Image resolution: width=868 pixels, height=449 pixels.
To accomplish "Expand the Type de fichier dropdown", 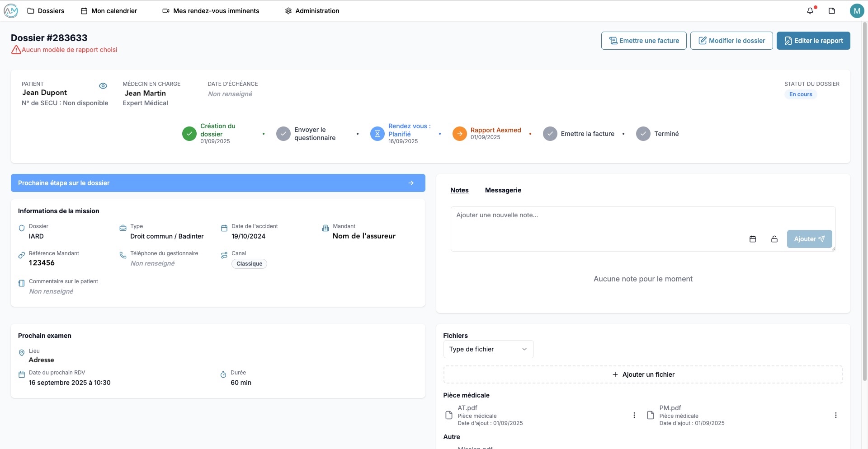I will click(x=488, y=349).
